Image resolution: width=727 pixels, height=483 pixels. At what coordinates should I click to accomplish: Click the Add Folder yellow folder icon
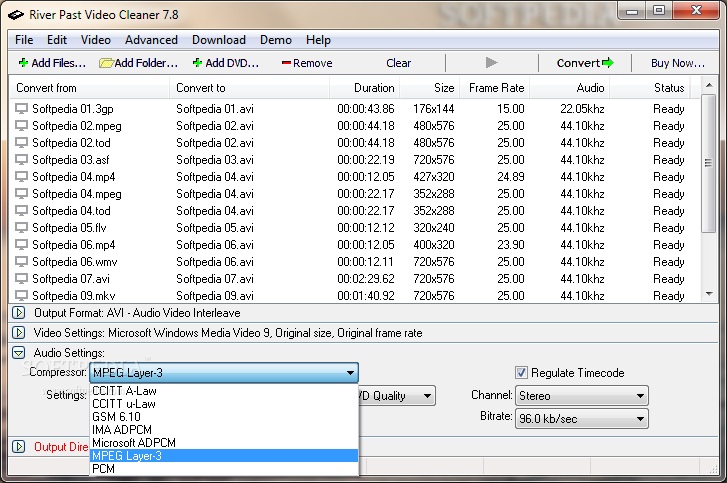[x=106, y=63]
